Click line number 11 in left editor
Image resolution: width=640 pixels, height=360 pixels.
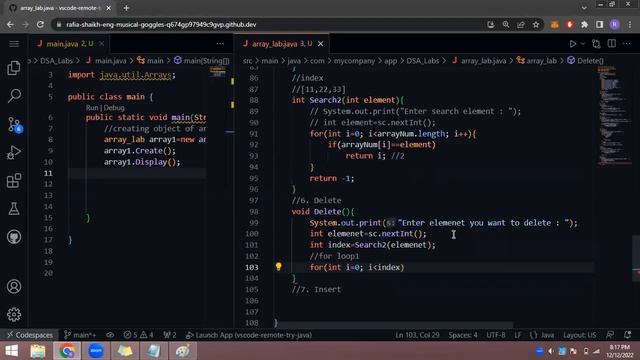point(48,173)
